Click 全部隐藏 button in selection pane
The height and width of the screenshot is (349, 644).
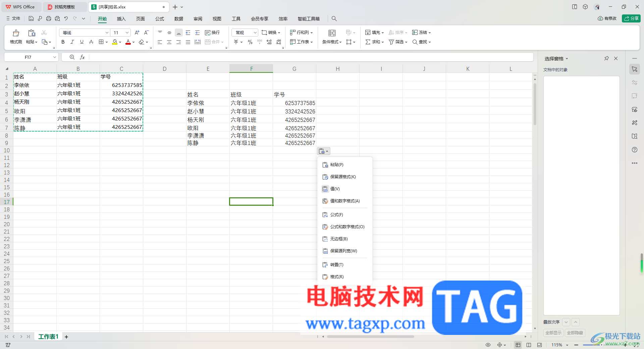tap(575, 333)
